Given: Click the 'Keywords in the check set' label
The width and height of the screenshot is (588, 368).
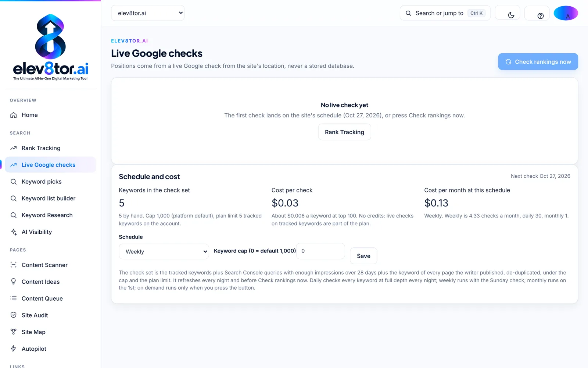Looking at the screenshot, I should 154,190.
